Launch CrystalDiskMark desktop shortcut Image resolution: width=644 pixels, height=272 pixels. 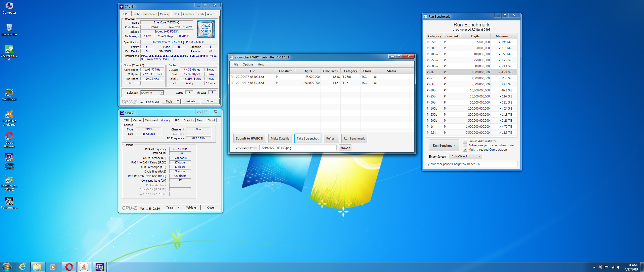[x=9, y=53]
